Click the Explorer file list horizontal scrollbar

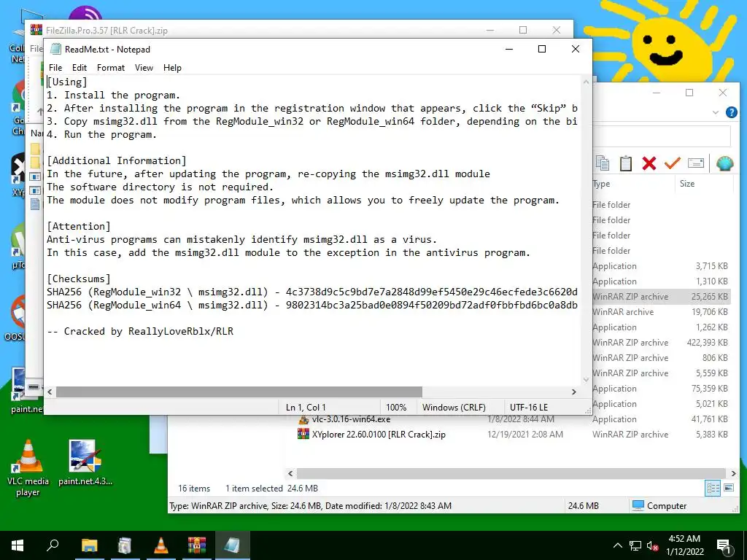[x=512, y=473]
